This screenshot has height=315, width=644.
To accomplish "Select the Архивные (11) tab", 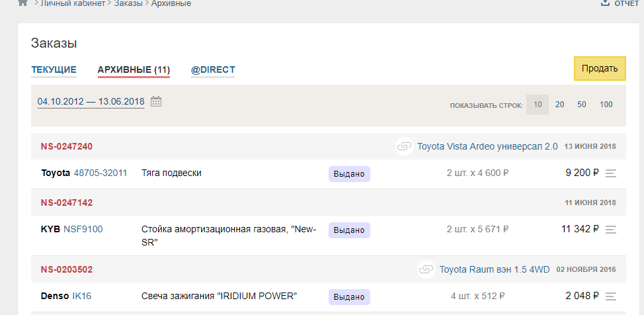I will tap(134, 69).
